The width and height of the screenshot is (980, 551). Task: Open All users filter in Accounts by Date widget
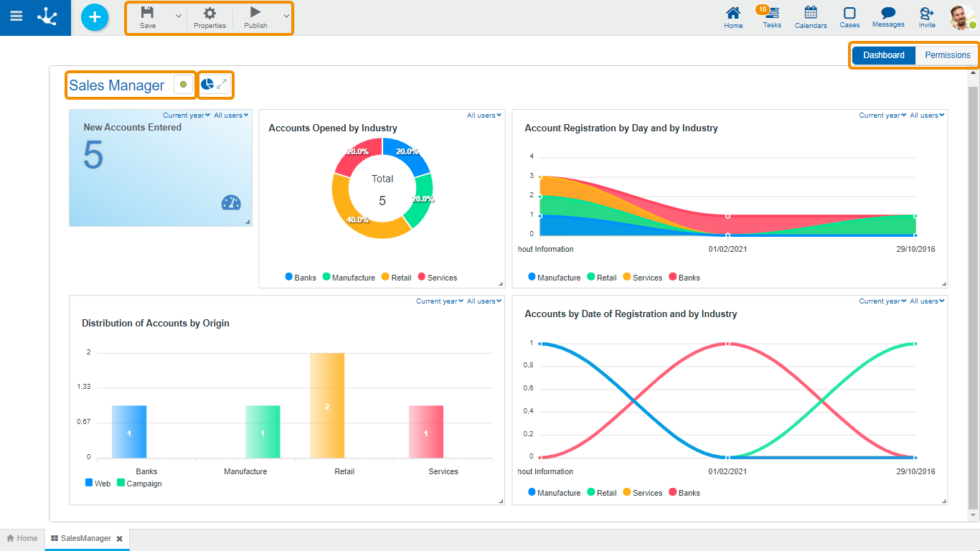(928, 301)
